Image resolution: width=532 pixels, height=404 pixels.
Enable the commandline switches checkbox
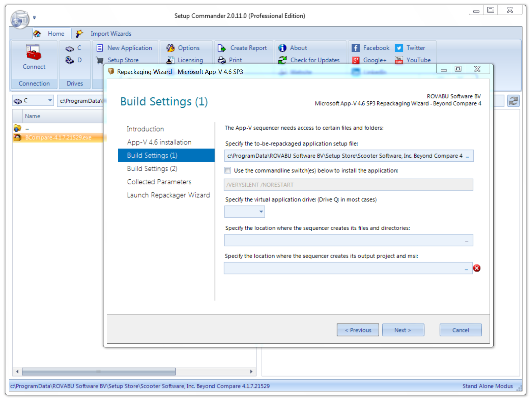point(228,170)
